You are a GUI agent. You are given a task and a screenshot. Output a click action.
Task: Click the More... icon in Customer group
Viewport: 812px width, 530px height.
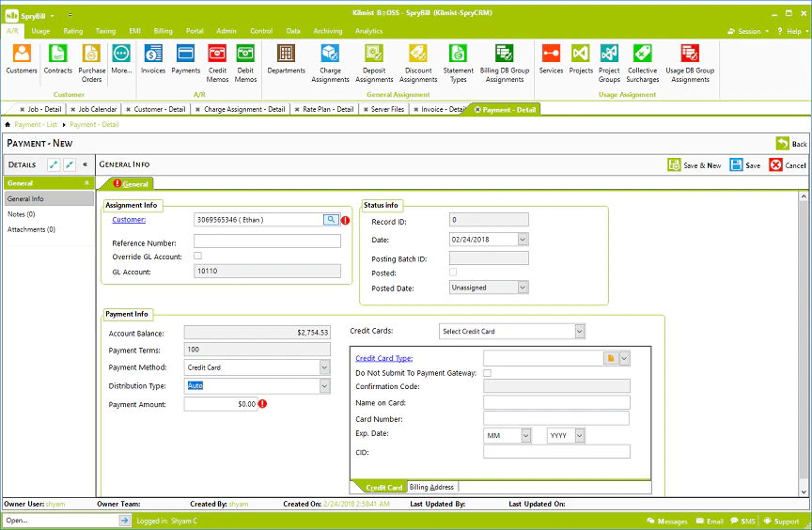121,59
